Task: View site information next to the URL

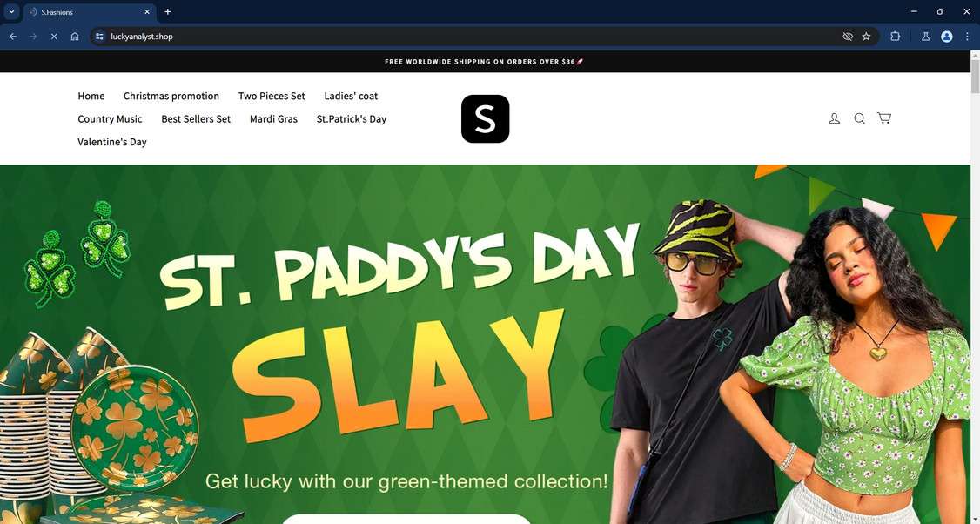Action: pos(99,37)
